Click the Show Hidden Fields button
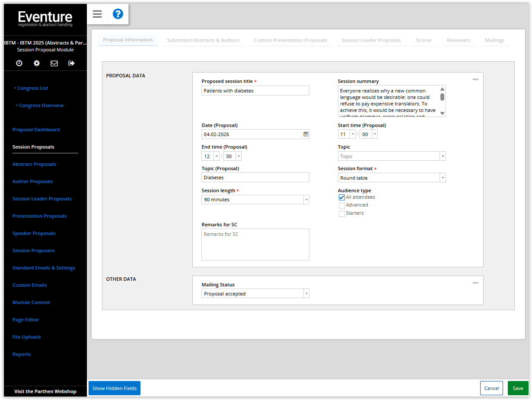 115,388
